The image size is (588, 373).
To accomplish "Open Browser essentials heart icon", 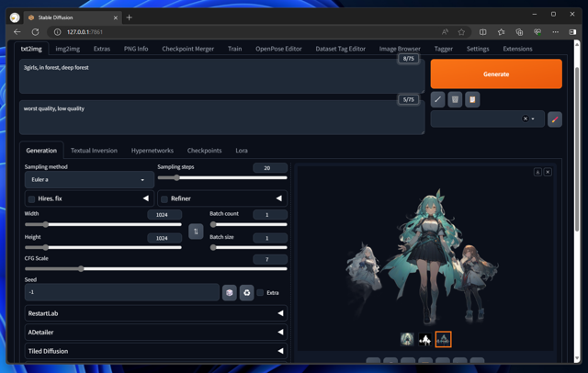I will (x=537, y=32).
